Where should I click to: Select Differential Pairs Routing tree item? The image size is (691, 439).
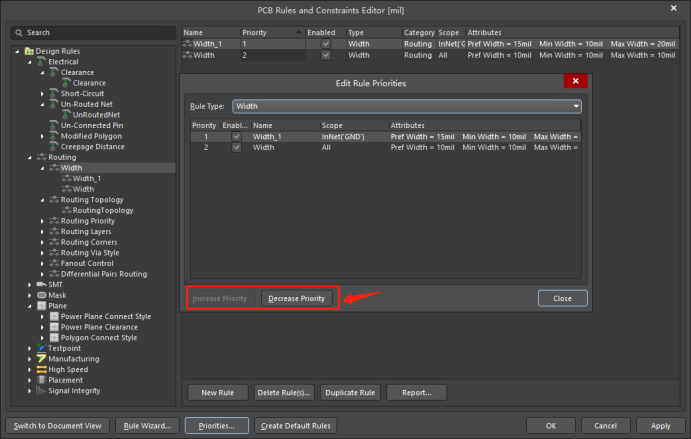(x=103, y=273)
